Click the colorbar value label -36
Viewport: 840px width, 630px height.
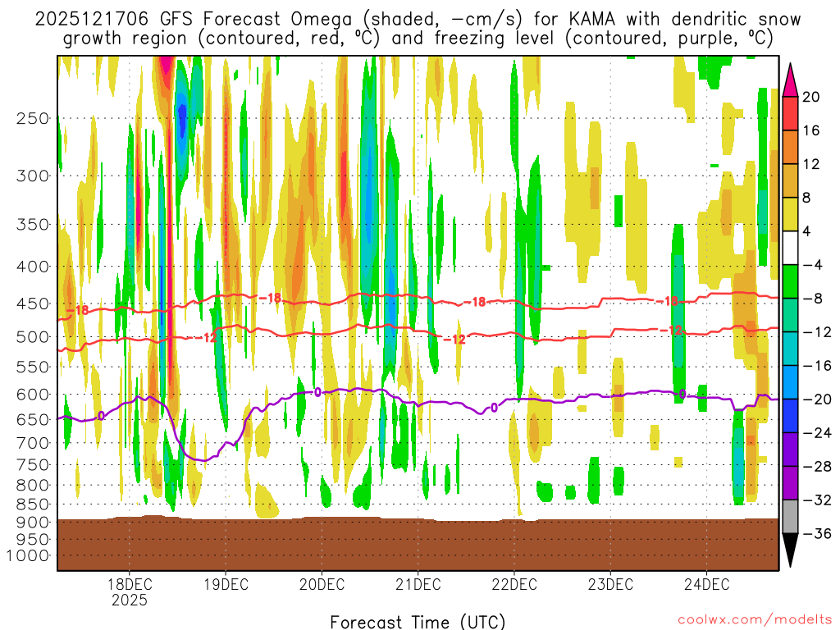point(818,533)
